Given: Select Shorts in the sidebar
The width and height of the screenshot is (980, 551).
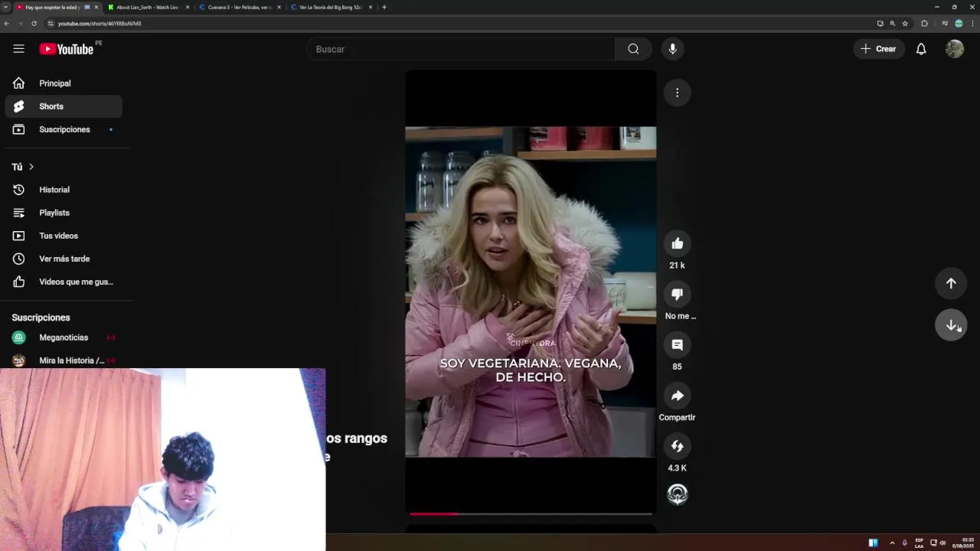Looking at the screenshot, I should pyautogui.click(x=64, y=106).
